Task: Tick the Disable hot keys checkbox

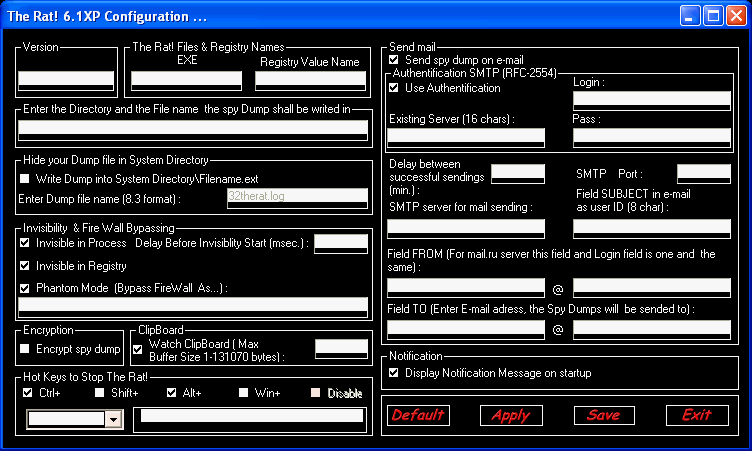Action: pyautogui.click(x=316, y=393)
